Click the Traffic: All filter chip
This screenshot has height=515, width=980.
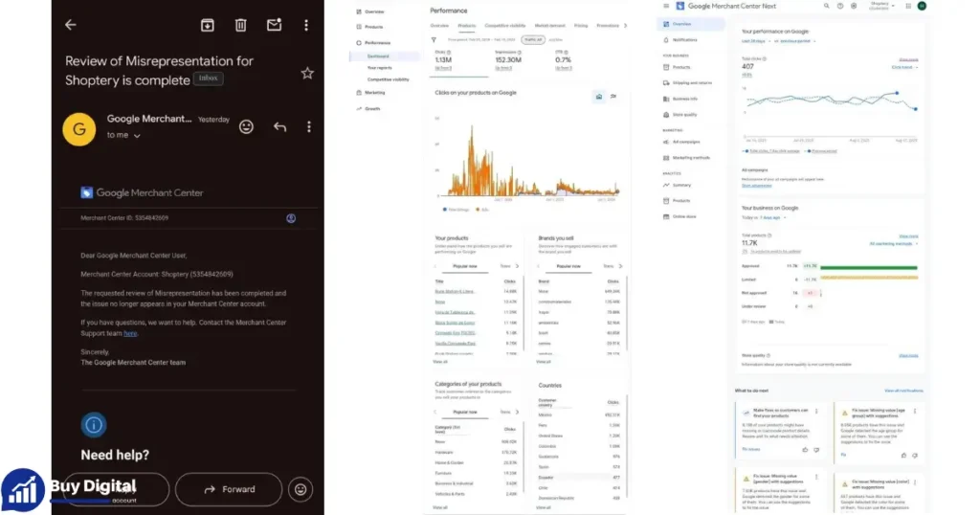(x=533, y=39)
